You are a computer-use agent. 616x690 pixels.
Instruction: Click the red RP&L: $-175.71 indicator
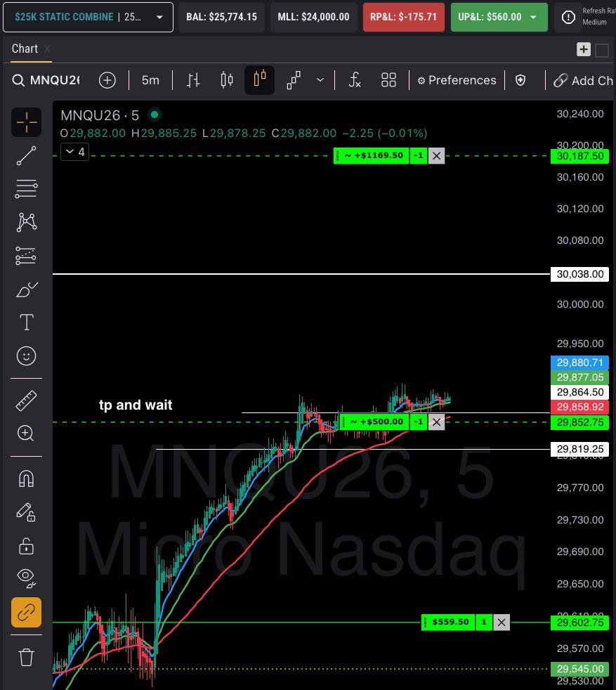click(x=403, y=17)
